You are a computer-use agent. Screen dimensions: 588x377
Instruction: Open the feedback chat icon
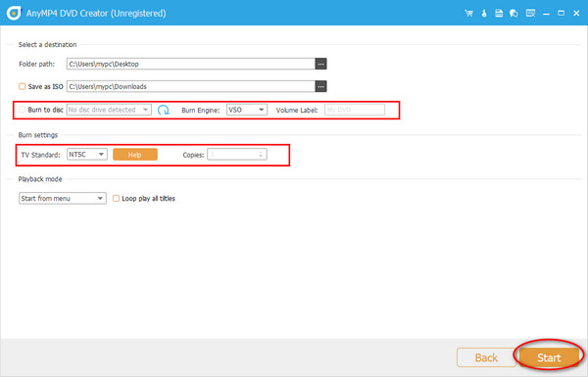(514, 14)
